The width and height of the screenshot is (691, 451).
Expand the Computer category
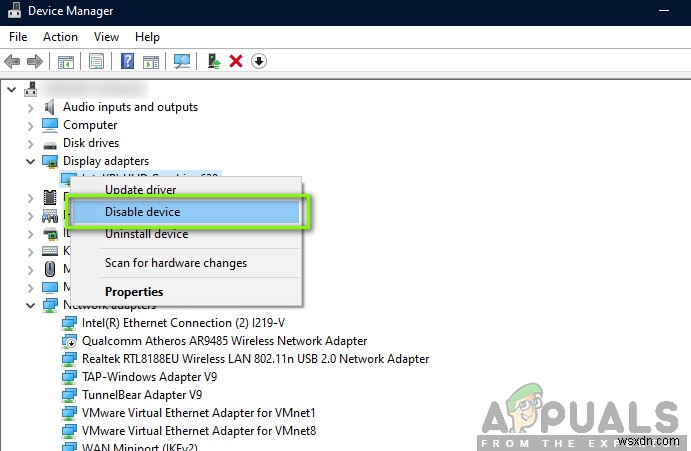[x=30, y=126]
